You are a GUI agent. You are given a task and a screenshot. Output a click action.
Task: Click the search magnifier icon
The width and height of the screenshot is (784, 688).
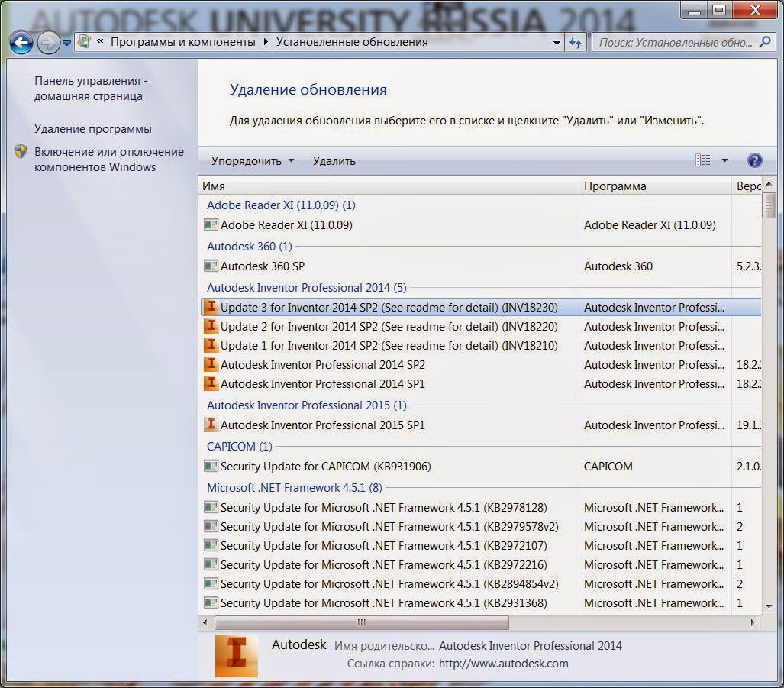tap(765, 43)
